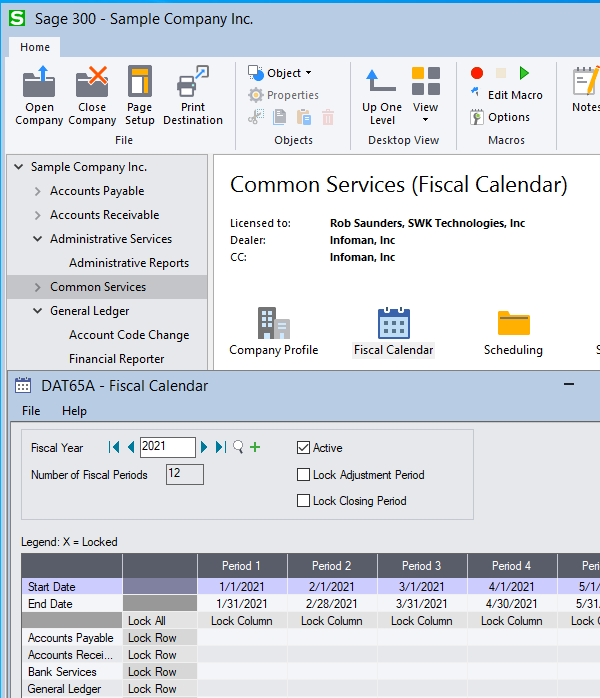Start recording a macro with red circle
This screenshot has width=600, height=698.
click(x=477, y=73)
